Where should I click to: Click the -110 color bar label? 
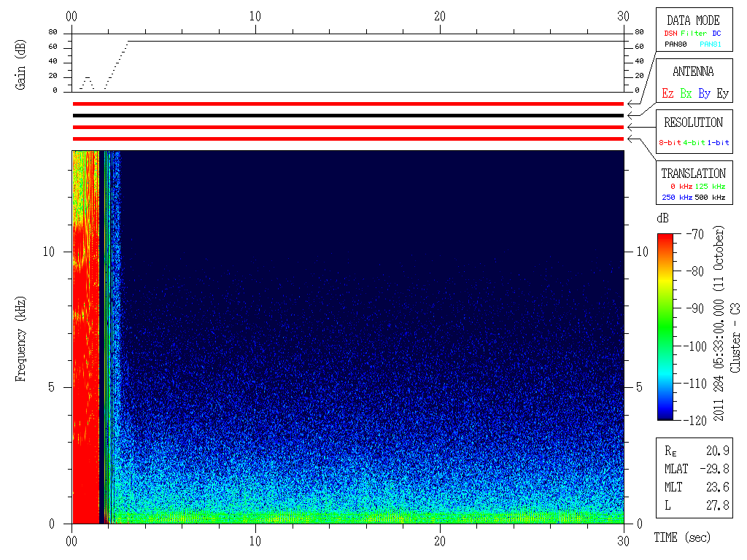point(697,383)
